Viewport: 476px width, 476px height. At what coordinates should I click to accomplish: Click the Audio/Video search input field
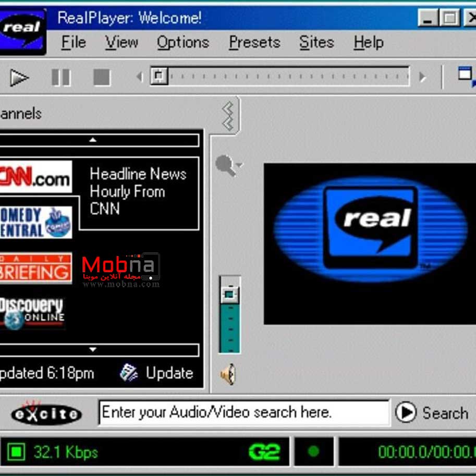coord(243,413)
